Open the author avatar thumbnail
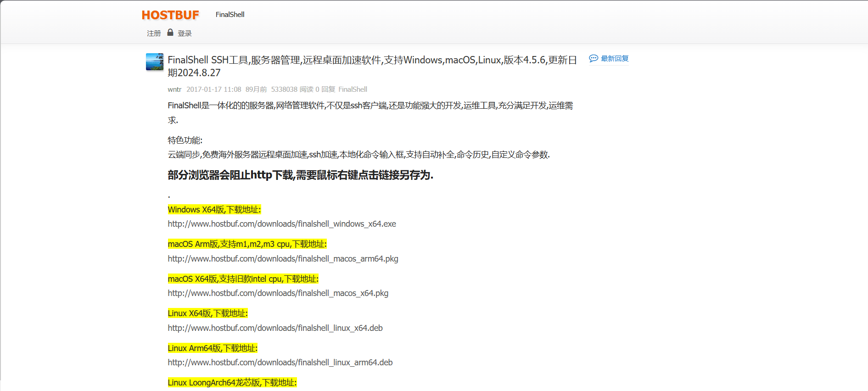The width and height of the screenshot is (868, 391). [155, 61]
